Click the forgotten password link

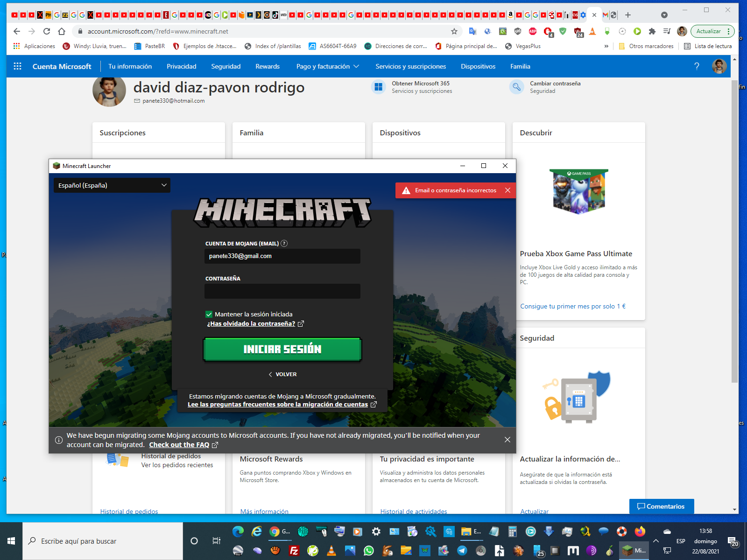(x=251, y=324)
